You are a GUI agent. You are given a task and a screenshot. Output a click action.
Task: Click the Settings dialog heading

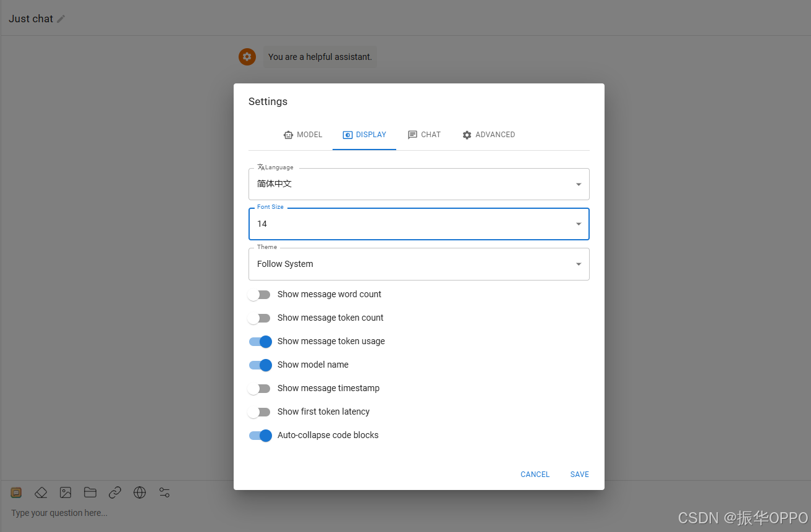(x=268, y=101)
